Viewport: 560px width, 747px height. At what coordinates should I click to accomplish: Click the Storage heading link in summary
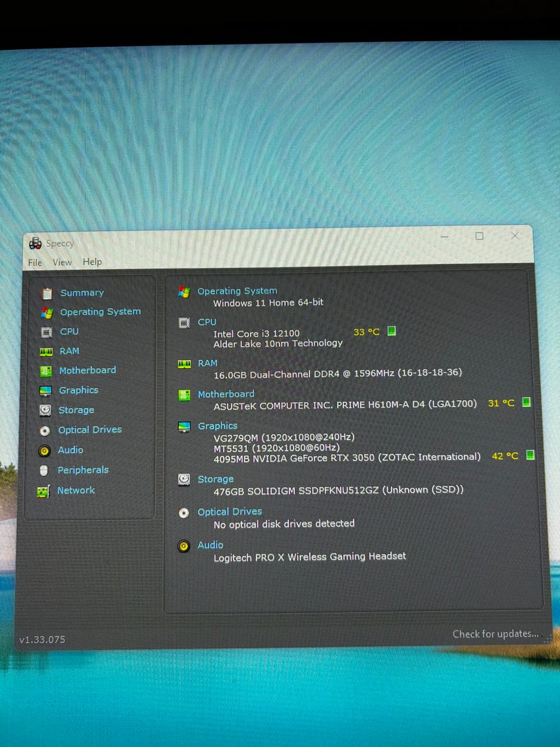point(215,479)
